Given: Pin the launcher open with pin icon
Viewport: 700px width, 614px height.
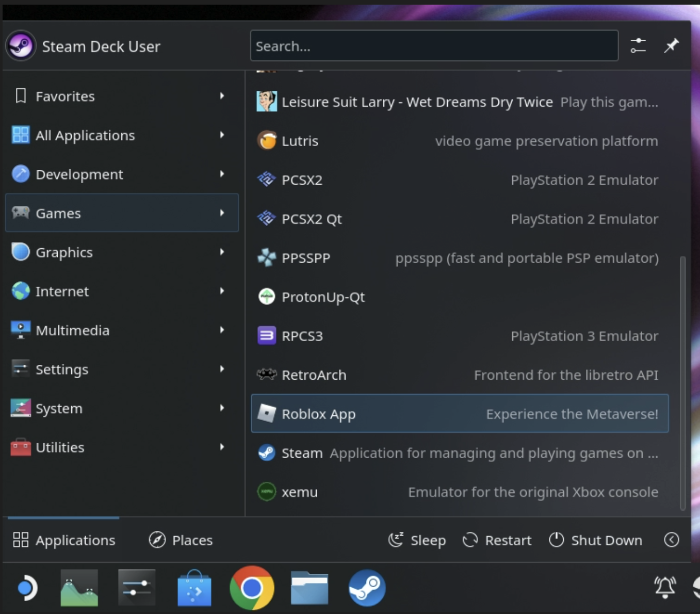Looking at the screenshot, I should (671, 45).
